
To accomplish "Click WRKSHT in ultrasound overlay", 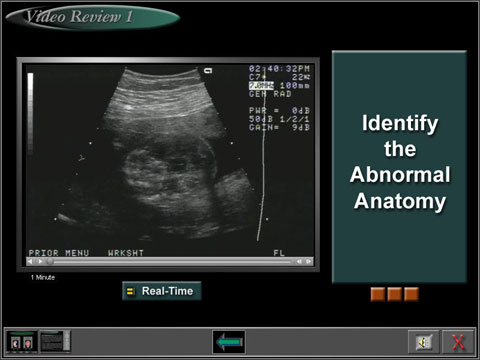I will (x=126, y=253).
